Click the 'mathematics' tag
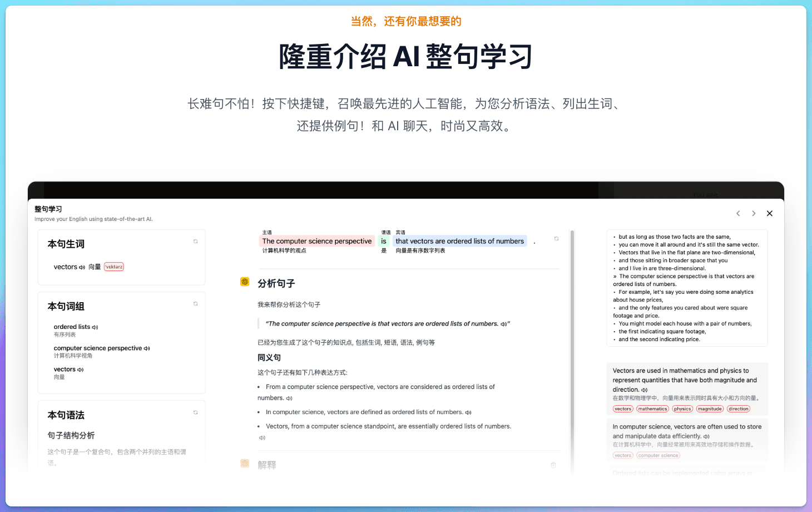 pyautogui.click(x=652, y=409)
